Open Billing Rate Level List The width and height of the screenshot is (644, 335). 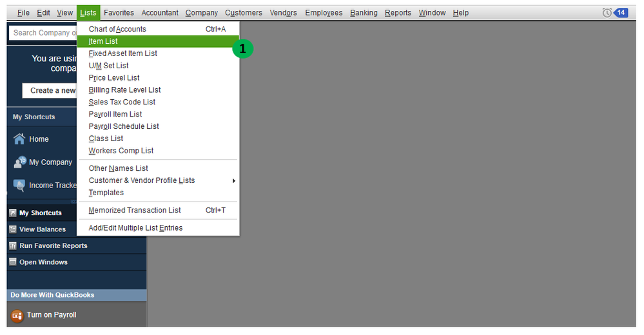tap(158, 90)
